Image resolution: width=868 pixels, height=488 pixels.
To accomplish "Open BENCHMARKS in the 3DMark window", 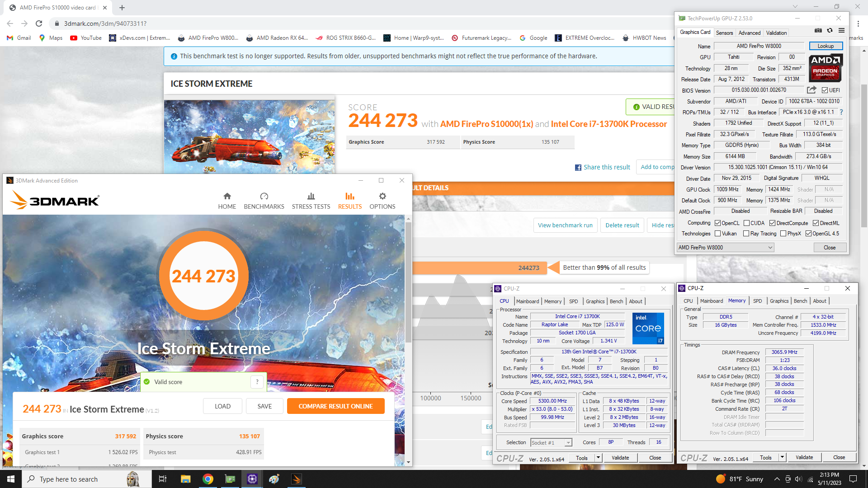I will pyautogui.click(x=264, y=201).
